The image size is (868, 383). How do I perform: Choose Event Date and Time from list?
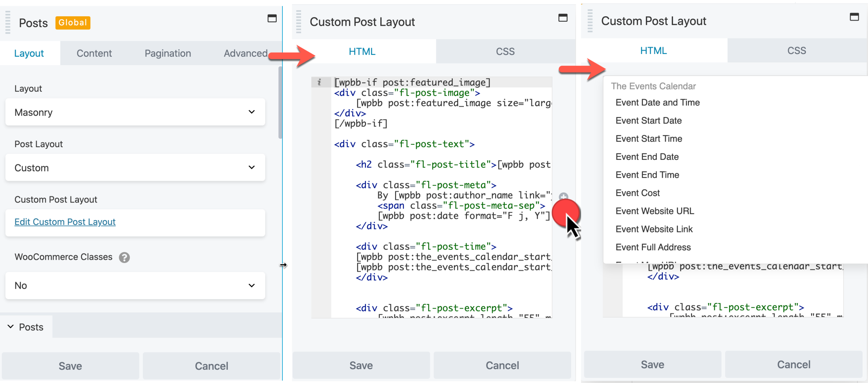click(657, 102)
